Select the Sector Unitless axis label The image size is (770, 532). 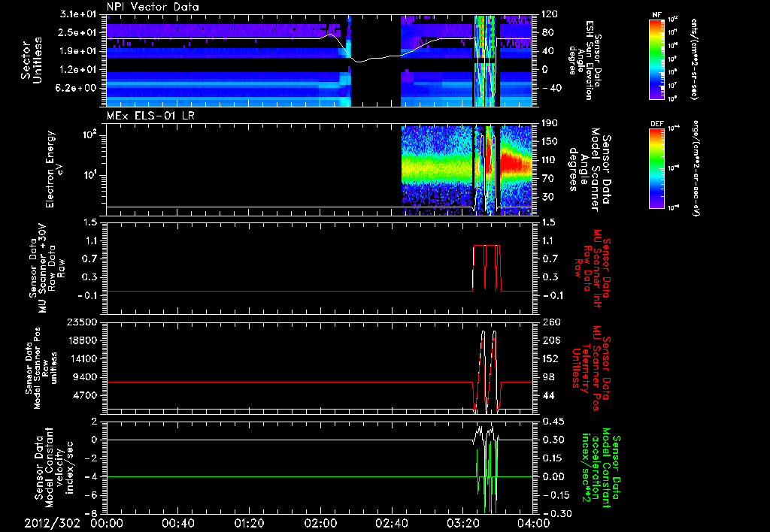coord(30,59)
